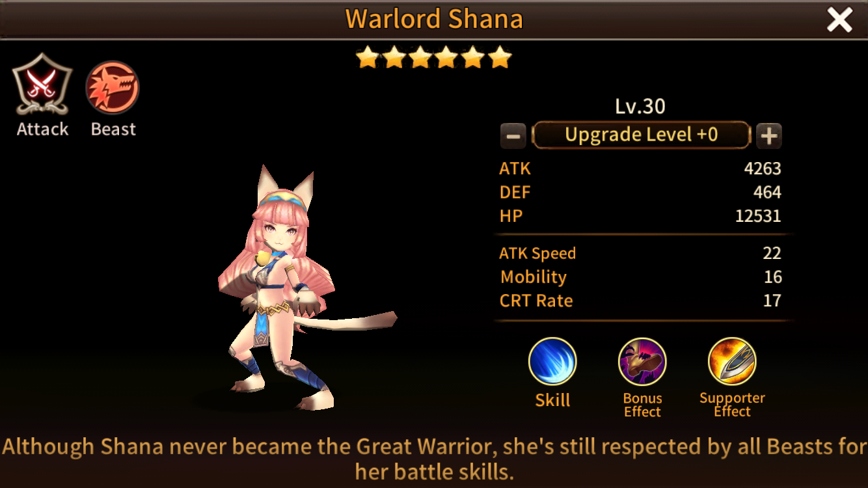Tap the Lv.30 level label

[640, 106]
